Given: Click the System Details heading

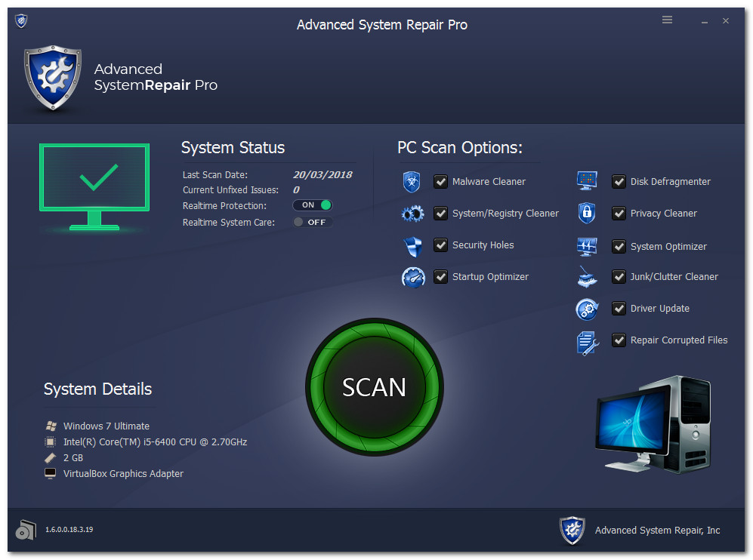Looking at the screenshot, I should (98, 389).
